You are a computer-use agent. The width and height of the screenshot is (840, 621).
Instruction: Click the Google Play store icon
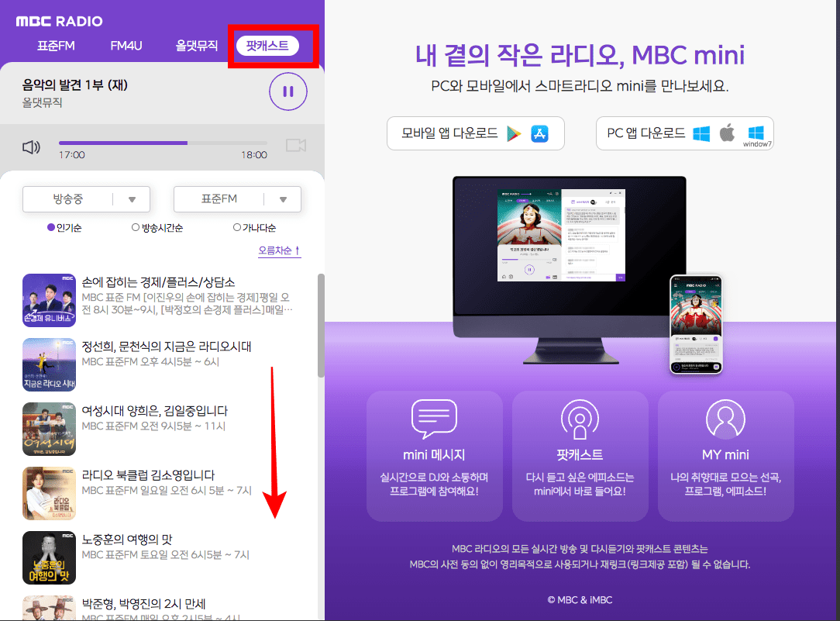[514, 133]
